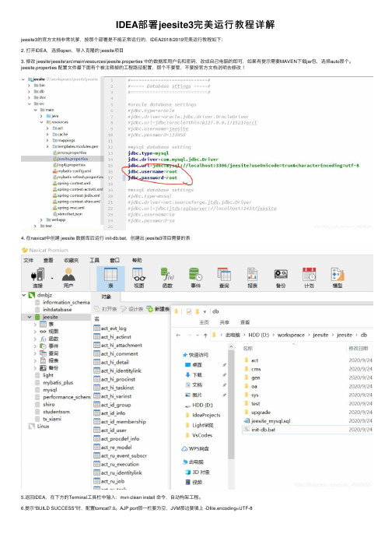Viewport: 392px width, 555px height.
Task: Open the cms folder in Explorer
Action: tap(253, 369)
